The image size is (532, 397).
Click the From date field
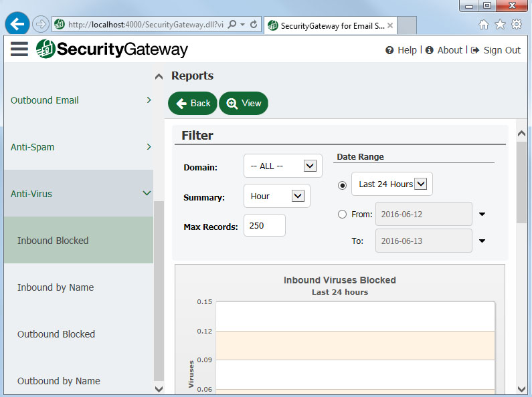(424, 214)
